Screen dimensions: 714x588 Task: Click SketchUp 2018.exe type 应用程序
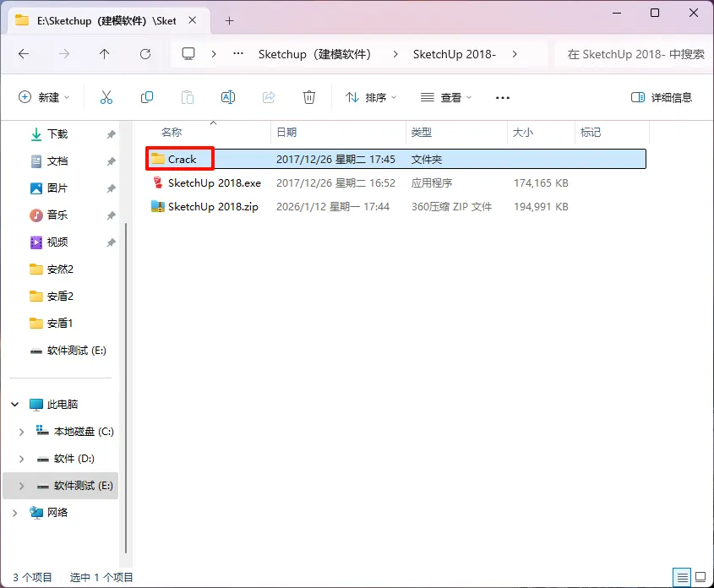tap(432, 183)
